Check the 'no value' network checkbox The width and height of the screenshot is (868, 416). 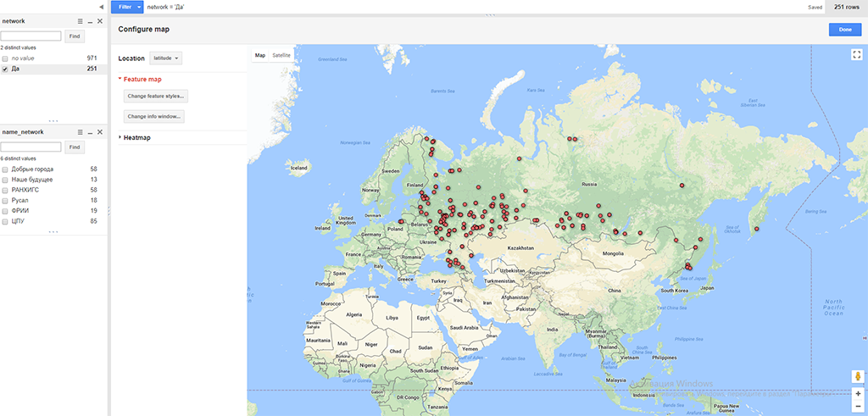pos(5,58)
